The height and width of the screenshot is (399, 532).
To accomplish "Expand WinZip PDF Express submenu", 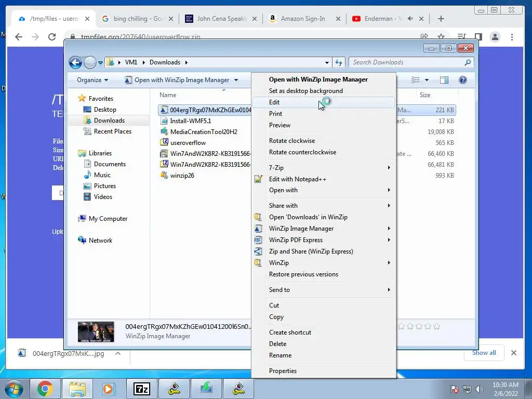I will click(x=323, y=240).
